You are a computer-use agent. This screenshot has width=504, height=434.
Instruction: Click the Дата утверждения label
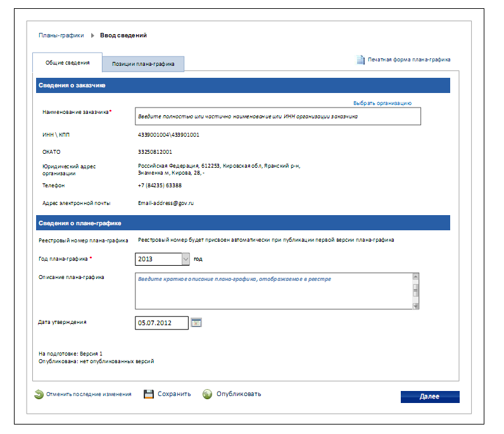(62, 322)
